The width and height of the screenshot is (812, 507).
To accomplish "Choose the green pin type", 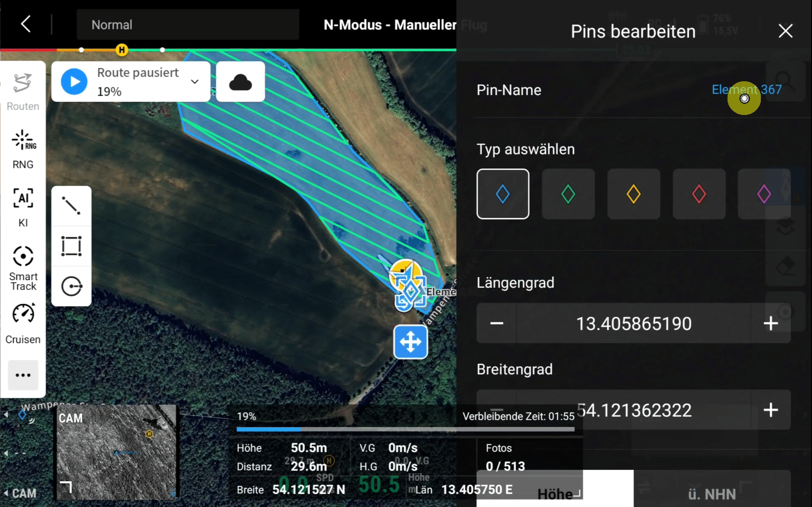I will pos(568,194).
